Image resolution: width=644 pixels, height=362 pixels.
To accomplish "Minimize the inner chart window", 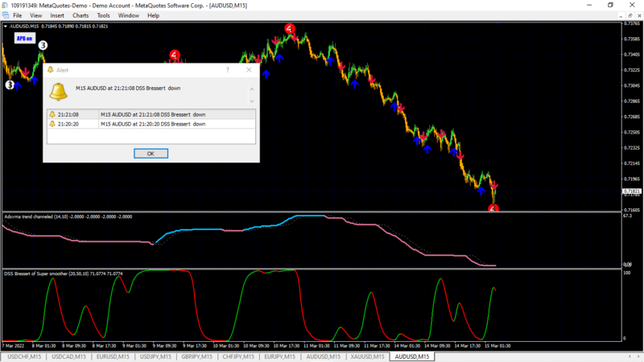I will coord(621,15).
